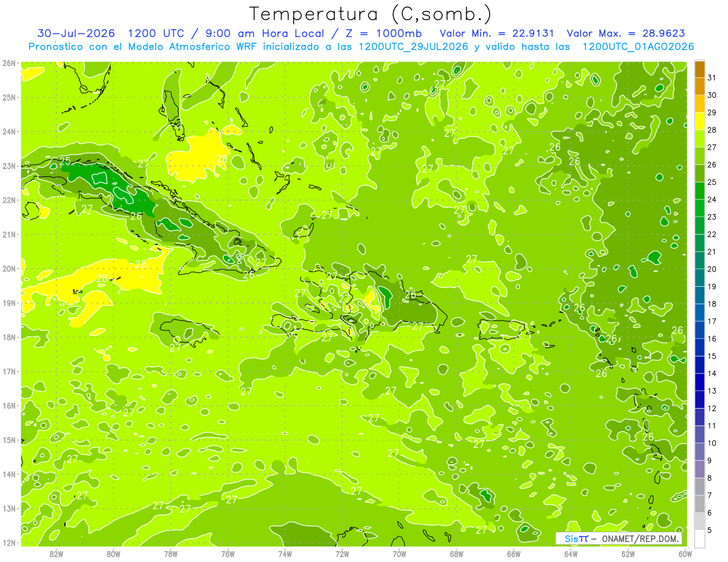Select the 'Valor Min. = 22.9131' readout

[x=496, y=33]
